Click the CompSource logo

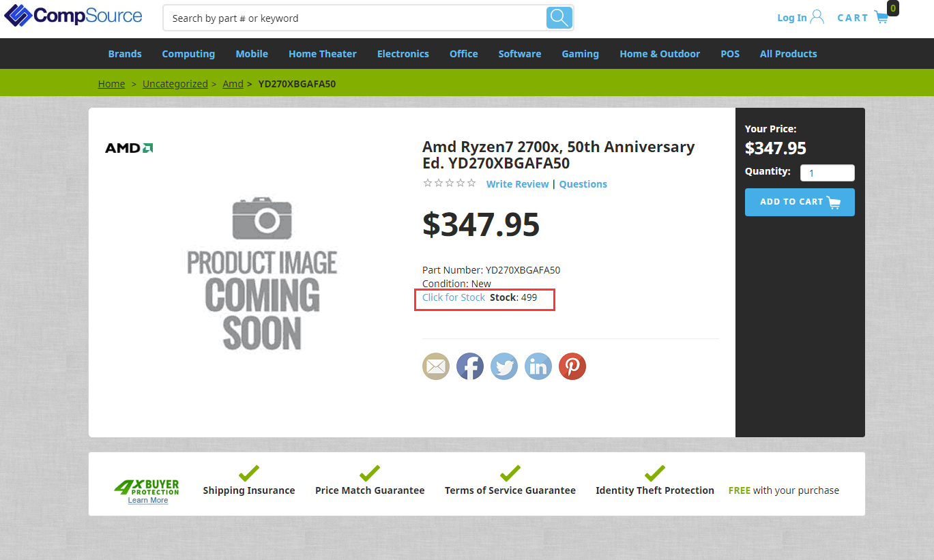(73, 16)
